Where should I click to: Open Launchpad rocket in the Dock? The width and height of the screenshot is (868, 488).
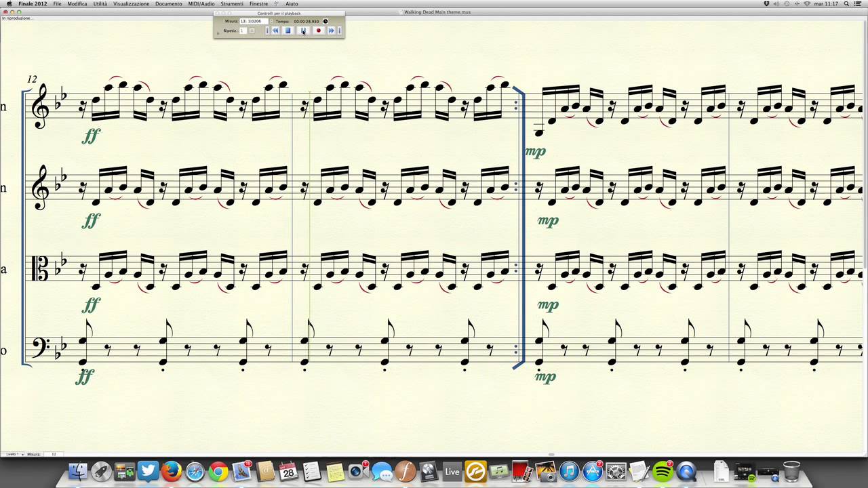[101, 472]
